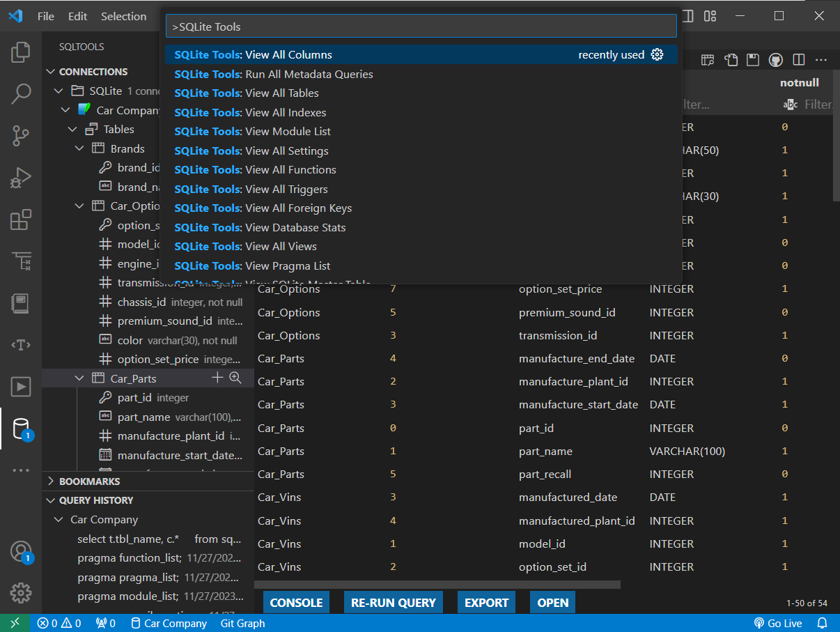This screenshot has width=840, height=632.
Task: Select SQLite Tools: Run All Metadata Queries
Action: click(x=421, y=74)
